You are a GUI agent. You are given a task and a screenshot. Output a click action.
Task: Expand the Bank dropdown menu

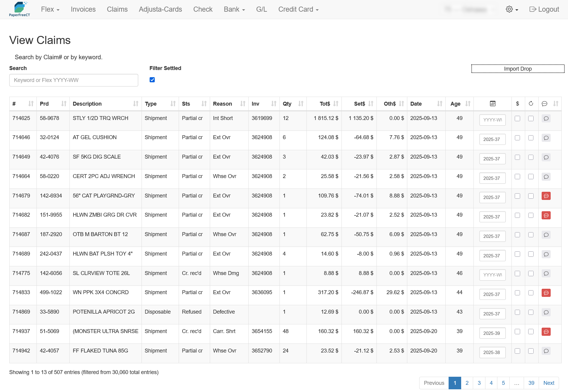coord(234,10)
